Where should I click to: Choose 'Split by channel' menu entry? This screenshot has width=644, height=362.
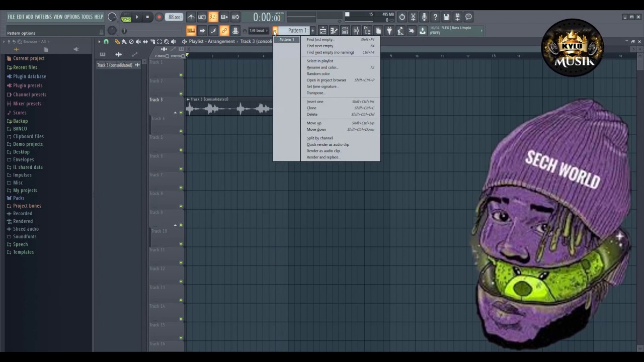point(340,138)
